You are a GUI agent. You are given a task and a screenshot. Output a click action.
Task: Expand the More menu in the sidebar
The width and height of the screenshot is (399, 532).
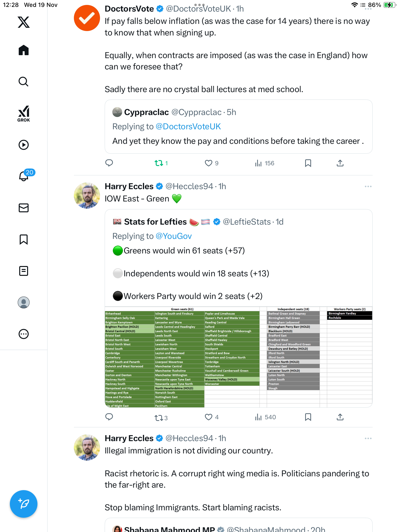tap(24, 334)
